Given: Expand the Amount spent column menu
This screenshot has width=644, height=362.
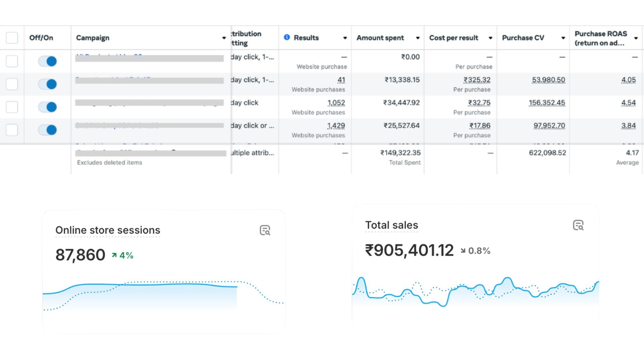Looking at the screenshot, I should tap(418, 38).
